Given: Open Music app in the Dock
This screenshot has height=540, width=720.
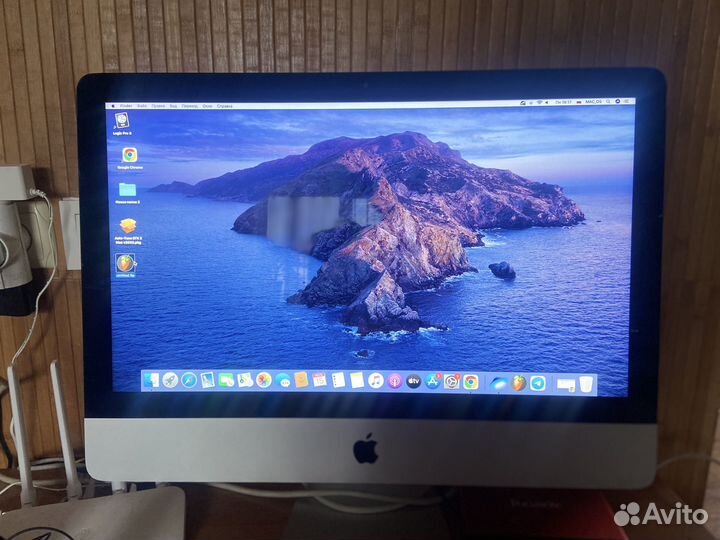Looking at the screenshot, I should coord(376,381).
